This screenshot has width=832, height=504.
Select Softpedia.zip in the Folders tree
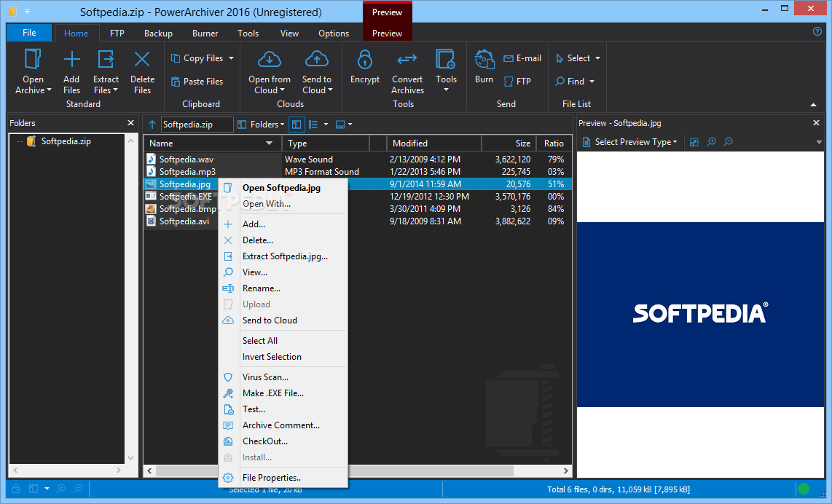66,141
